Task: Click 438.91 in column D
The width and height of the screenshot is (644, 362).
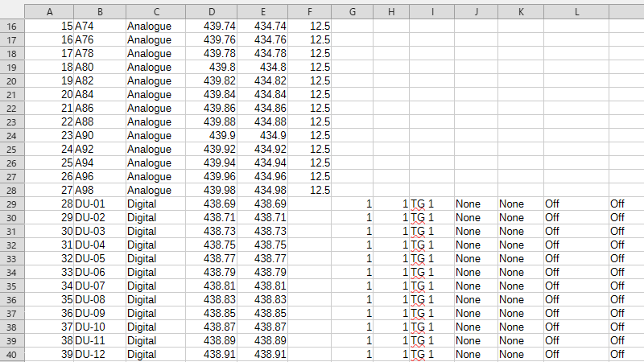Action: (x=211, y=354)
